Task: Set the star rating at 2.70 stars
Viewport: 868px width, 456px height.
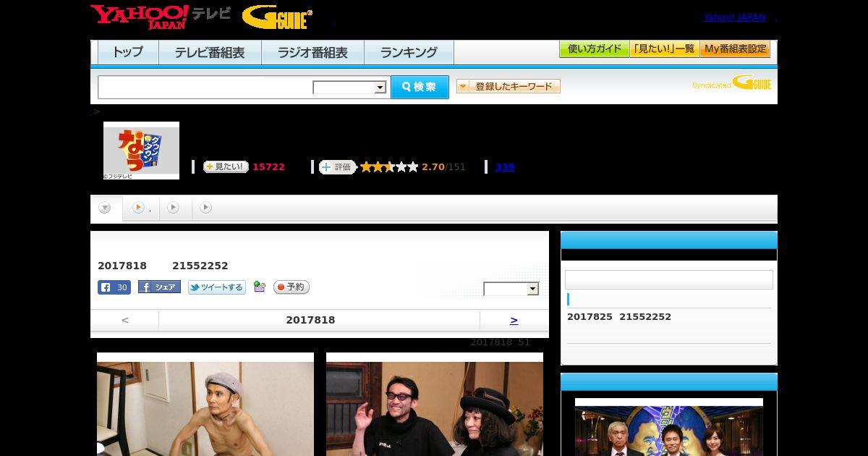Action: [389, 167]
